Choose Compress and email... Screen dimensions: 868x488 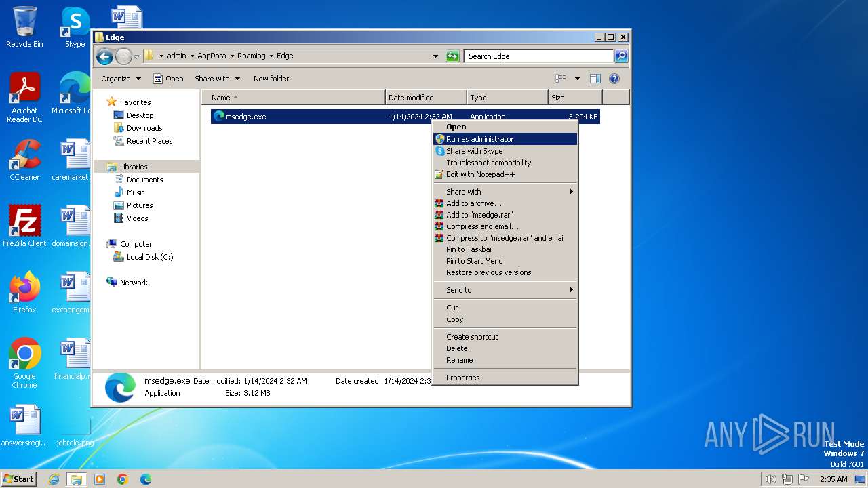click(x=505, y=226)
